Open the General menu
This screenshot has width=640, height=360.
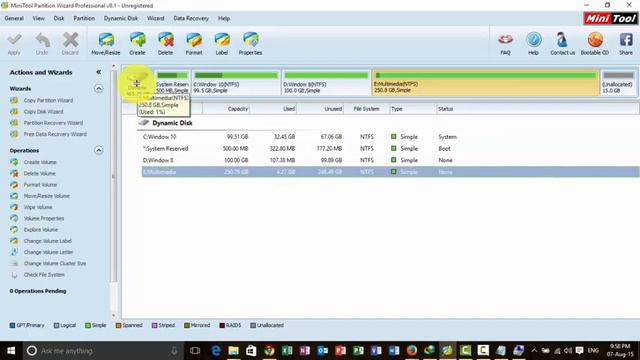tap(14, 18)
